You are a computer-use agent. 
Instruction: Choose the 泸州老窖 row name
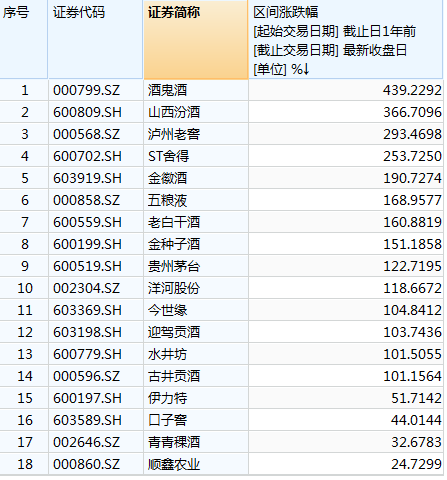point(174,134)
